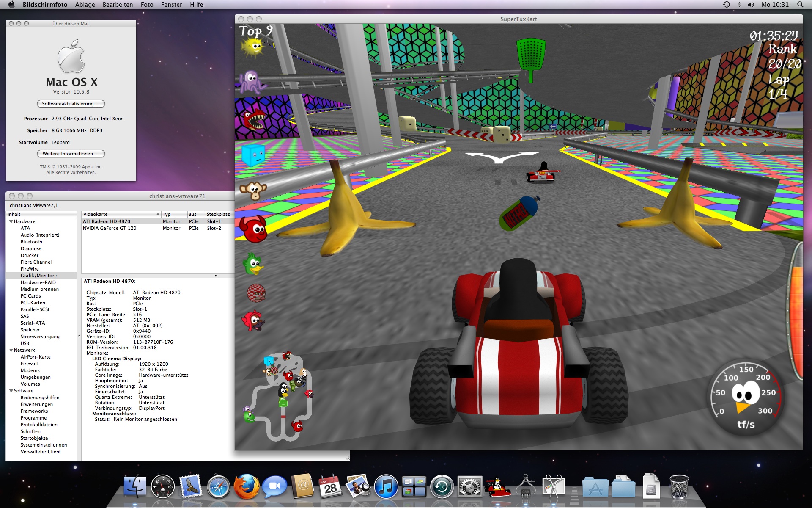Click the Typ column header
This screenshot has width=812, height=508.
click(174, 214)
